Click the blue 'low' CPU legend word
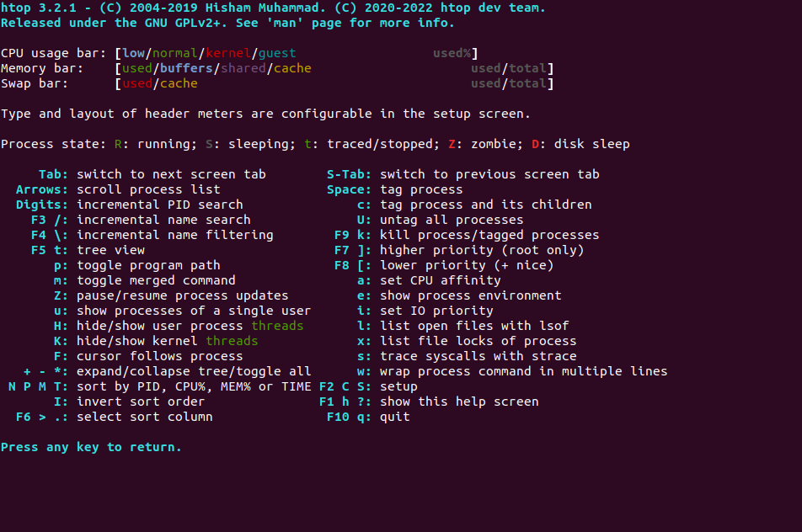802x532 pixels. pos(133,53)
